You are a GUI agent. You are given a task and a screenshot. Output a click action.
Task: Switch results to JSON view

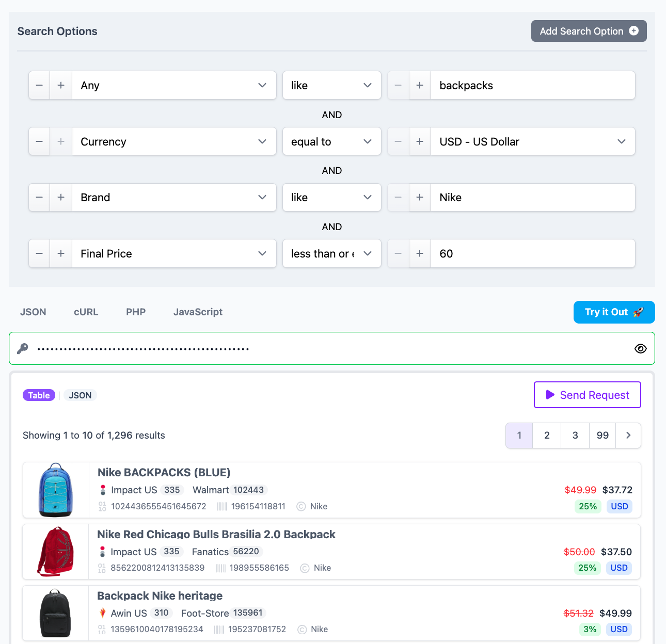point(80,395)
